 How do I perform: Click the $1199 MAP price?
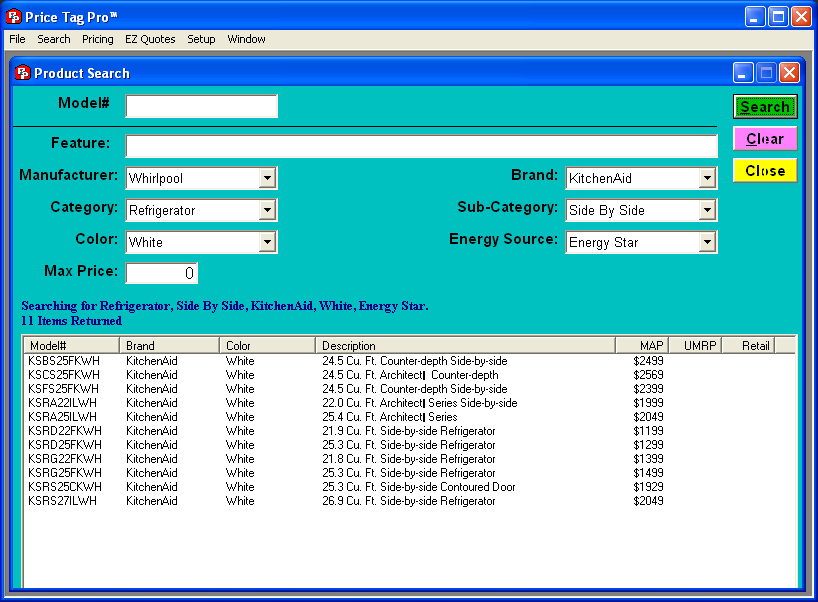point(648,431)
